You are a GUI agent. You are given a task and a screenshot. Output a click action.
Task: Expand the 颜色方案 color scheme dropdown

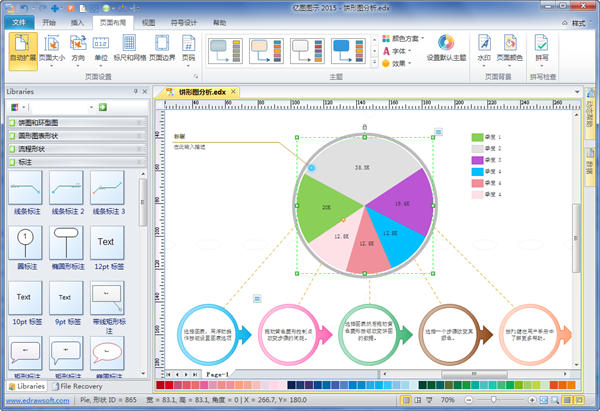(x=410, y=38)
